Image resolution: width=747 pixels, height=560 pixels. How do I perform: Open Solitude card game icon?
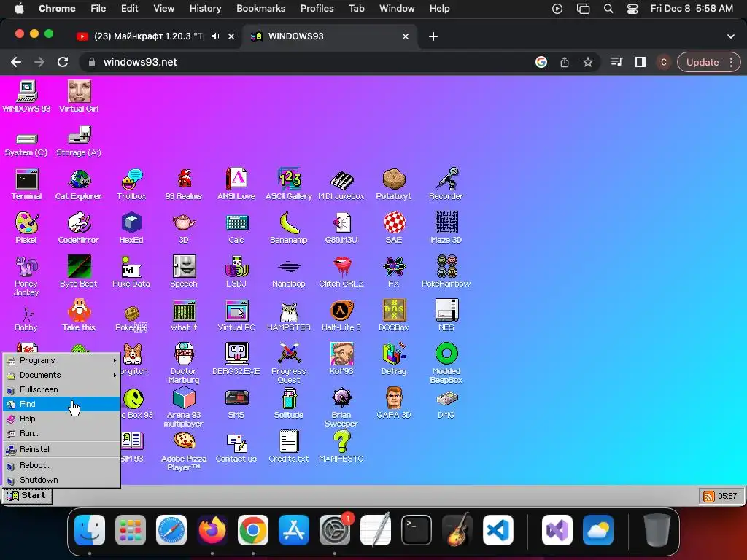click(x=289, y=403)
